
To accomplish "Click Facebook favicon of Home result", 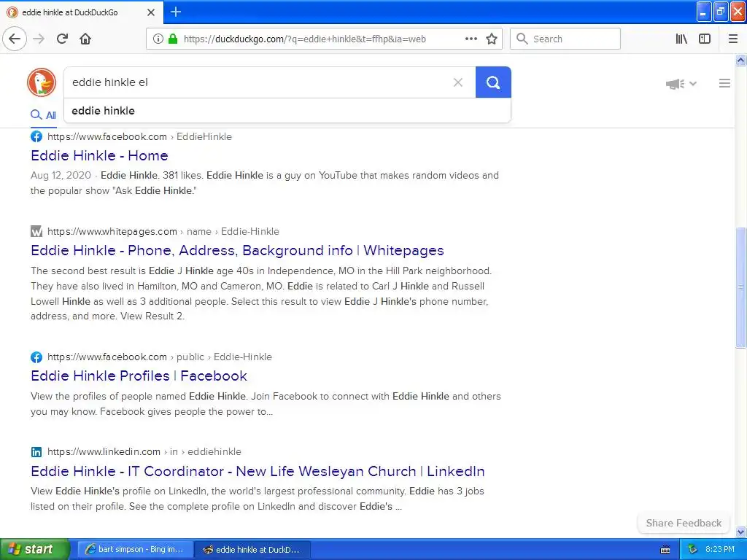I will pos(36,136).
